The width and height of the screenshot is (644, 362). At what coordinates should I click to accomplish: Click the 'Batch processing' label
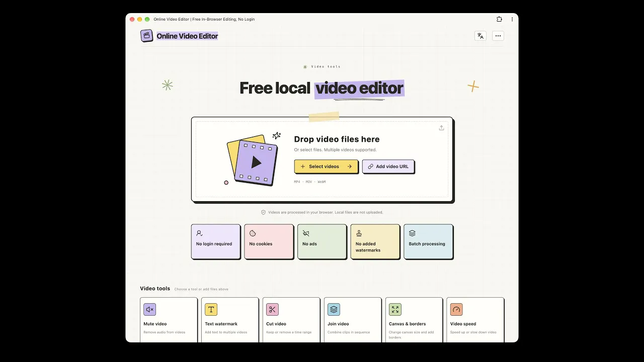(x=427, y=244)
